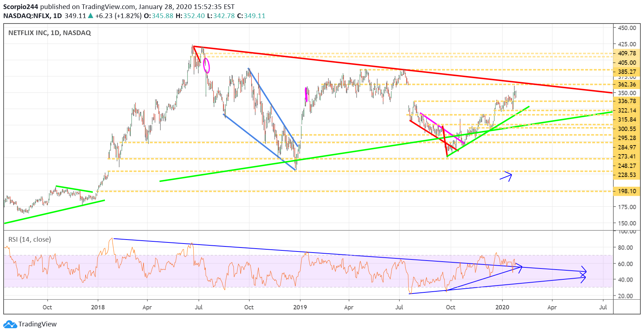Select the 295.28 price level label
Screen dimensions: 644x334
627,138
